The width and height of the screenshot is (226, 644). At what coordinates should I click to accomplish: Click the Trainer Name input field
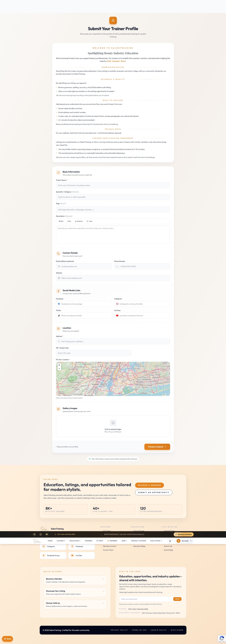click(x=113, y=185)
